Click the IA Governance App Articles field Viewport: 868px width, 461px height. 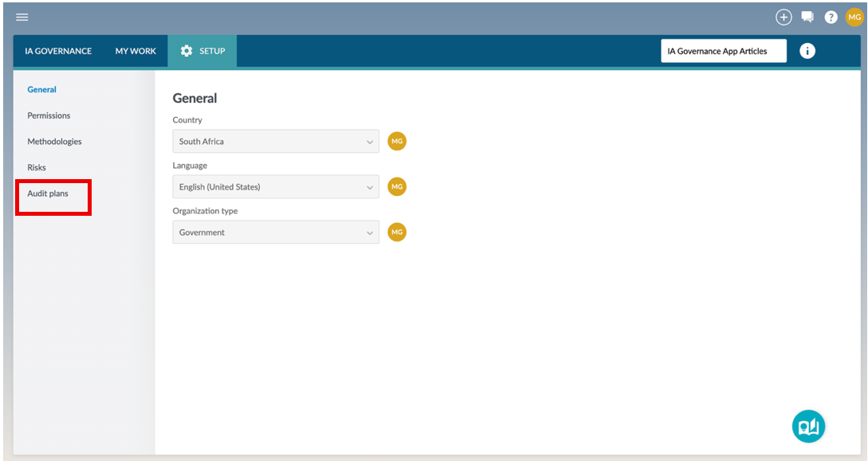pyautogui.click(x=724, y=51)
